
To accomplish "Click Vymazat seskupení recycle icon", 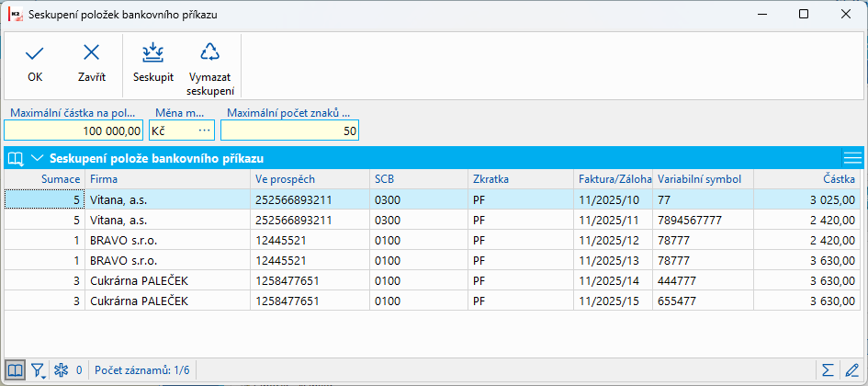I will pyautogui.click(x=210, y=68).
